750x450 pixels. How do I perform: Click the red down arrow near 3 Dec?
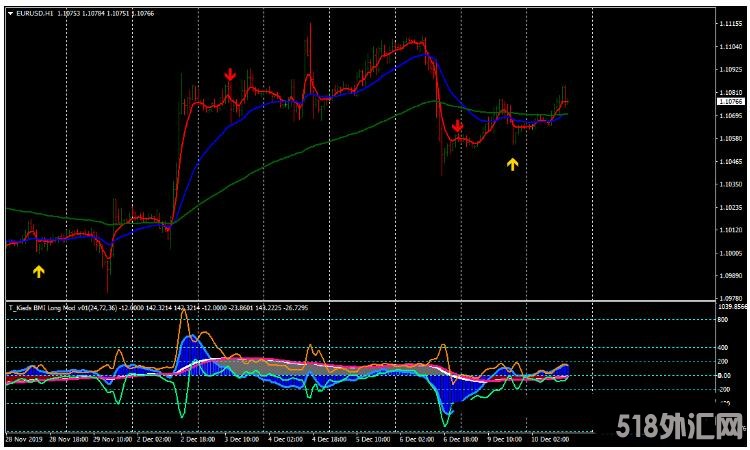tap(230, 75)
